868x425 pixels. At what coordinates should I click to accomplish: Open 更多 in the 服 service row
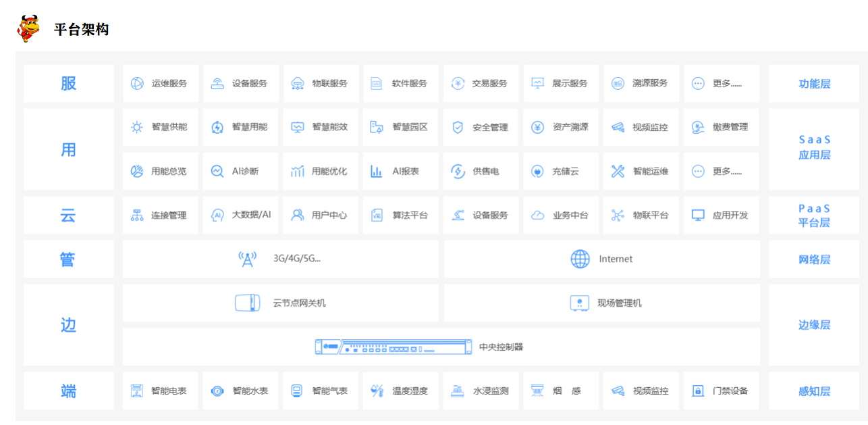point(721,84)
